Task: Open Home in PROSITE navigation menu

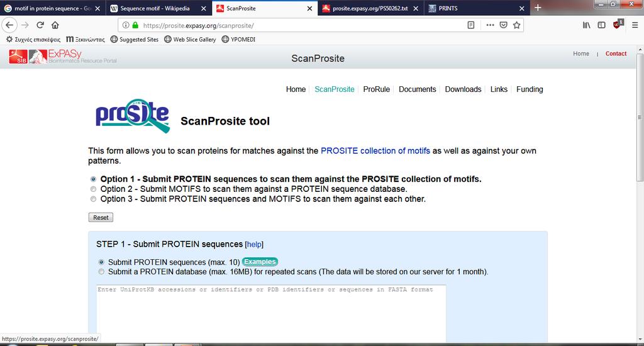Action: pos(296,89)
